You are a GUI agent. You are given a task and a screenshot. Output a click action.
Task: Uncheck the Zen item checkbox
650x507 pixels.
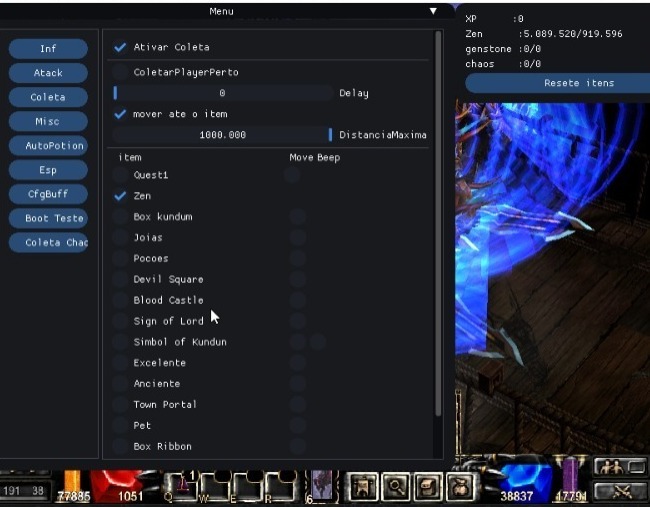point(120,196)
